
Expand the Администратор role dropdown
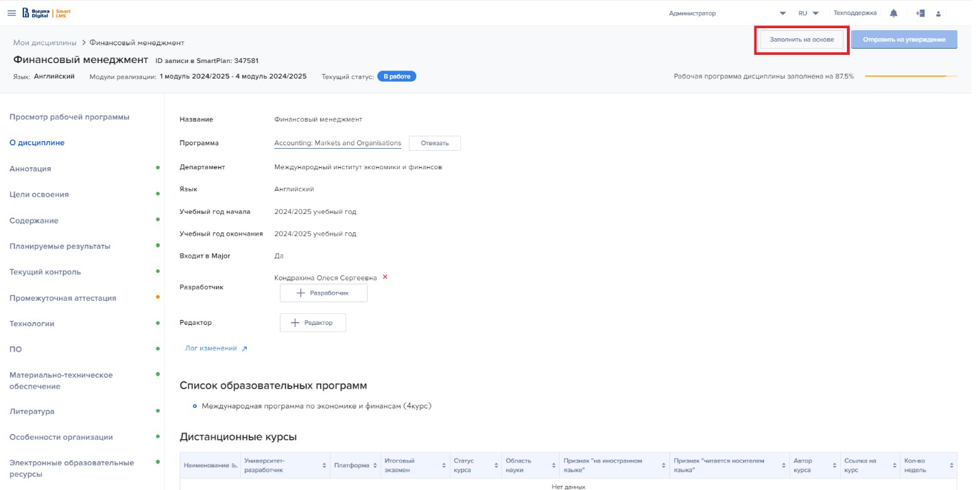tap(782, 14)
